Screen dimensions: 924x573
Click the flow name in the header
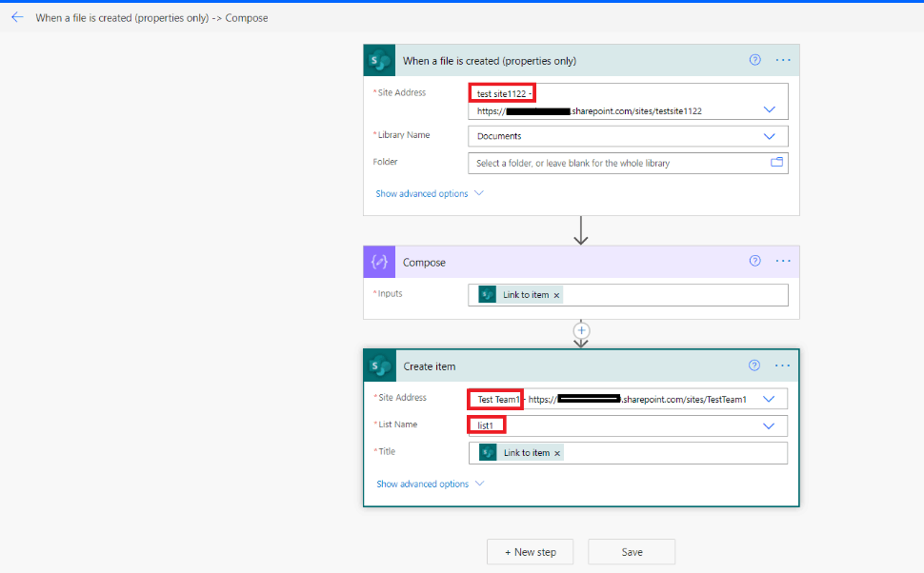tap(151, 18)
